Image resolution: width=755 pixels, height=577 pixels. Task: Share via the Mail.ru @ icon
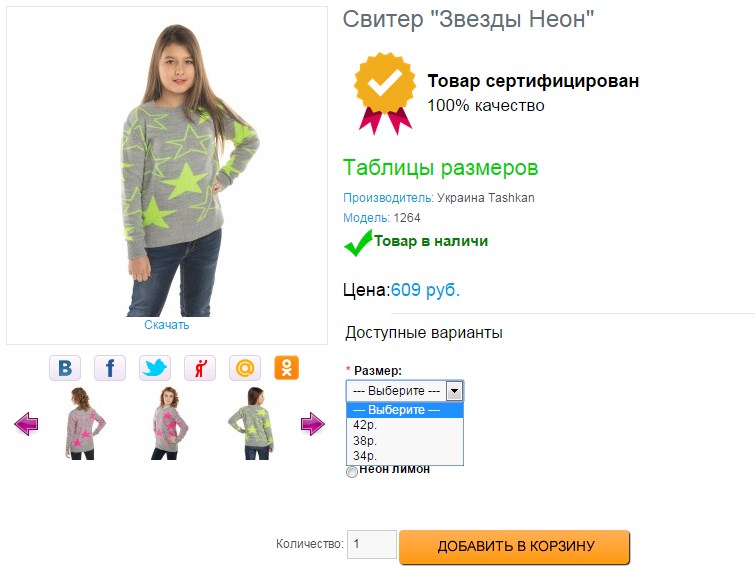click(245, 368)
